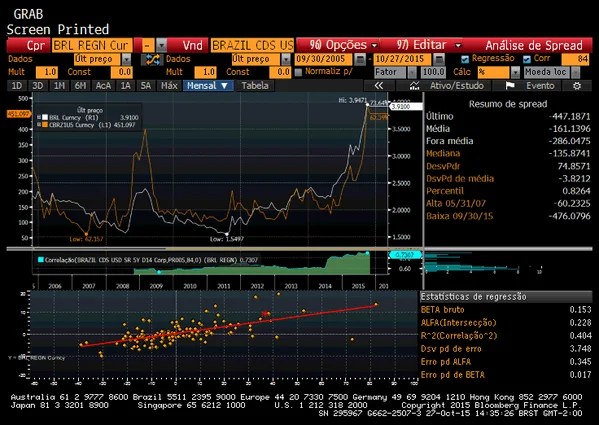Viewport: 599px width, 425px height.
Task: Click the BRL REGN Cur security field
Action: tap(92, 45)
